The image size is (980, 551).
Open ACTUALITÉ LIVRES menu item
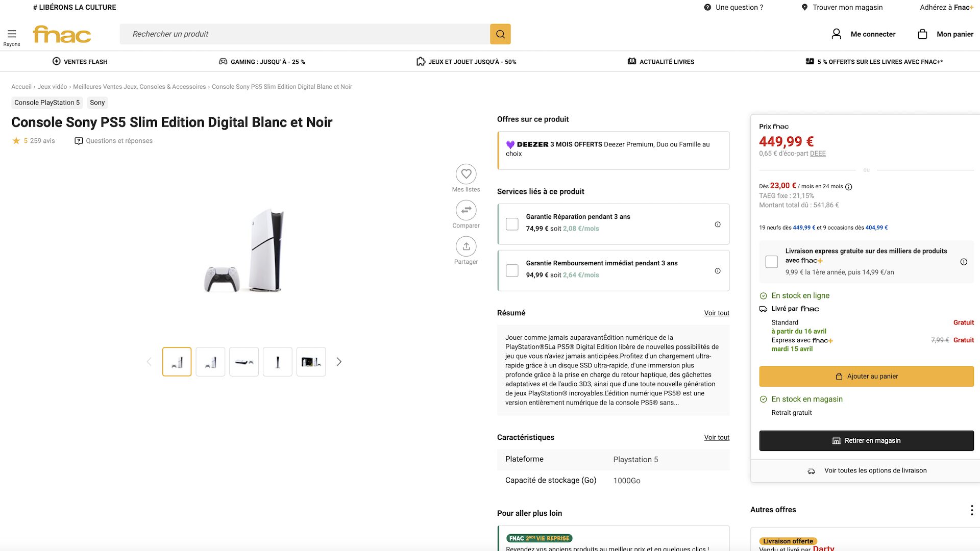tap(661, 62)
